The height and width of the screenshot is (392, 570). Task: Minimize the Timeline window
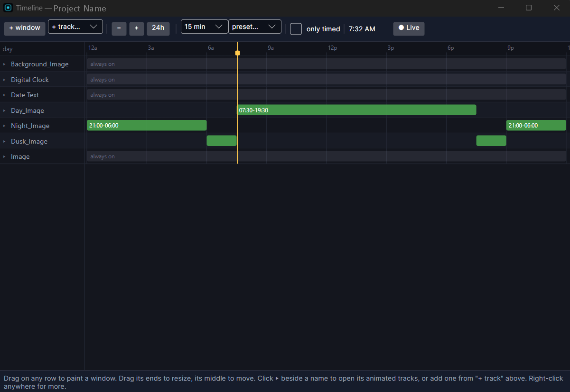click(501, 8)
